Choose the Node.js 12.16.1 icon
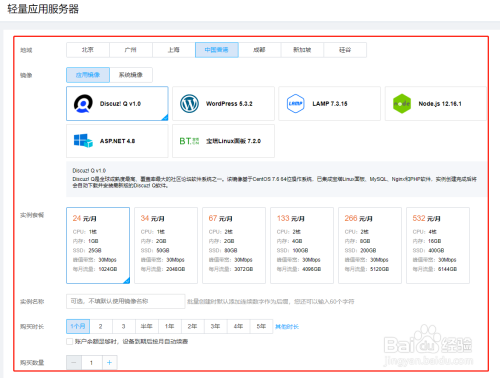Screen dimensions: 500x378 coord(402,104)
